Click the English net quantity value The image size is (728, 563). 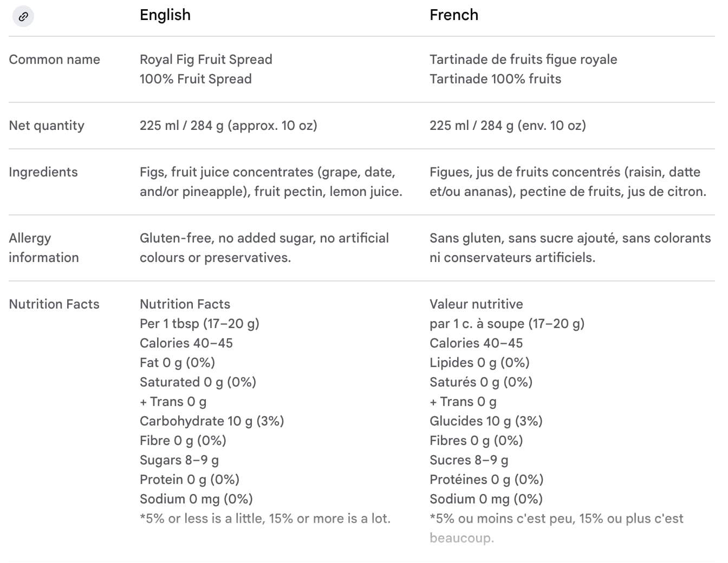(228, 126)
